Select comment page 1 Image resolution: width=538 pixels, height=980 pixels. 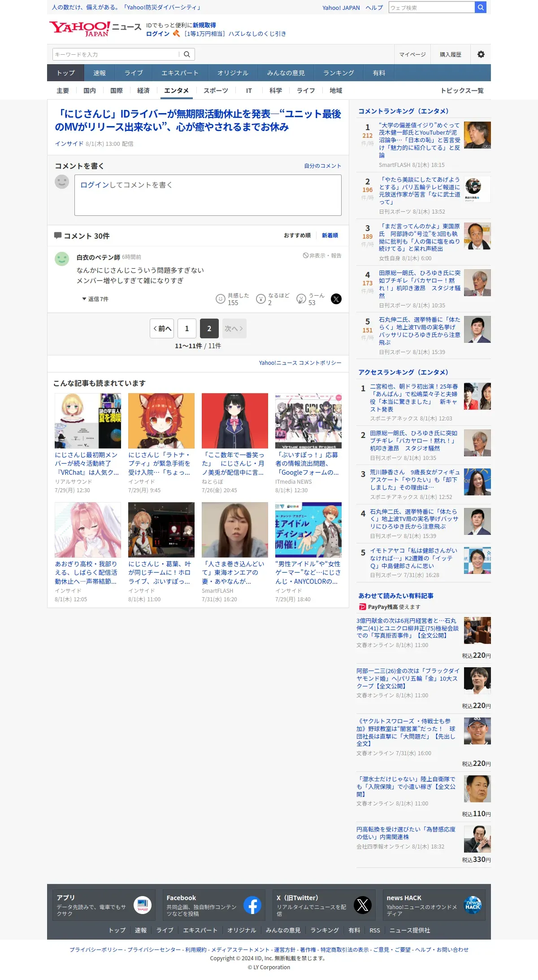(x=187, y=328)
